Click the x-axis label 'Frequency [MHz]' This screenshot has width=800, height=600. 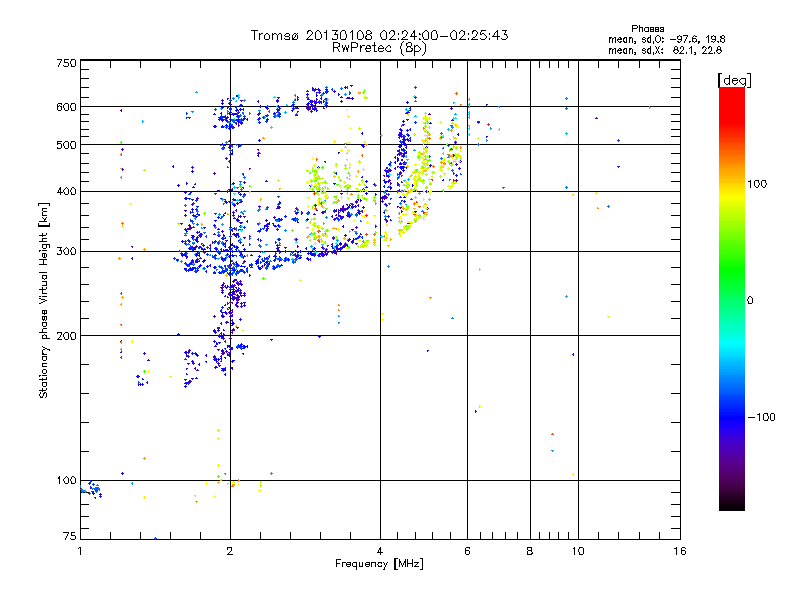[379, 564]
